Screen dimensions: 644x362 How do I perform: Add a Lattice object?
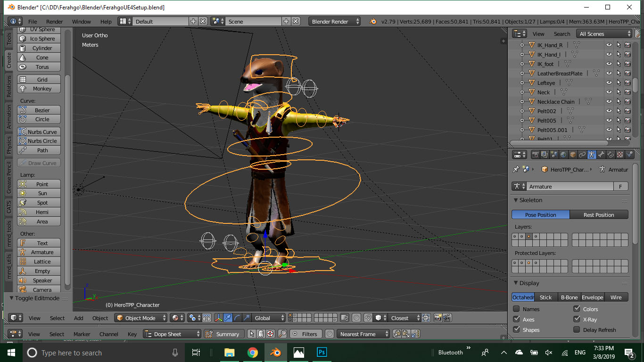[39, 262]
